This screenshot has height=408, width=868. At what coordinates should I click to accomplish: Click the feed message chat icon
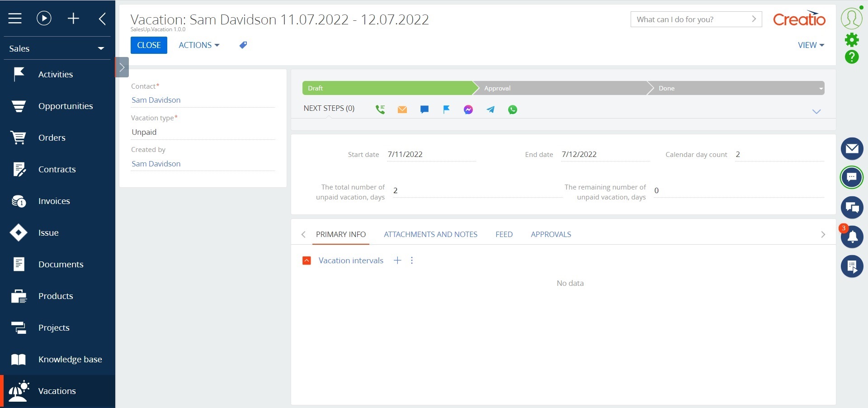point(424,109)
